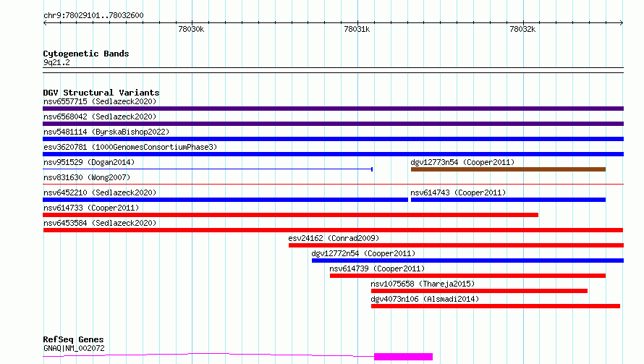Screen dimensions: 644x364
Task: Click the 78031k ruler tick label
Action: tap(357, 29)
